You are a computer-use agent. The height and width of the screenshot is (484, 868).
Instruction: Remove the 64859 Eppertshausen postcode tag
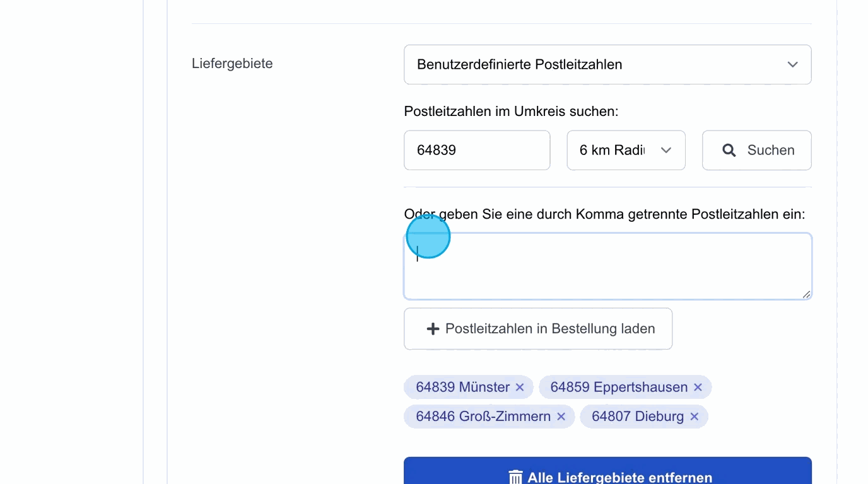698,387
